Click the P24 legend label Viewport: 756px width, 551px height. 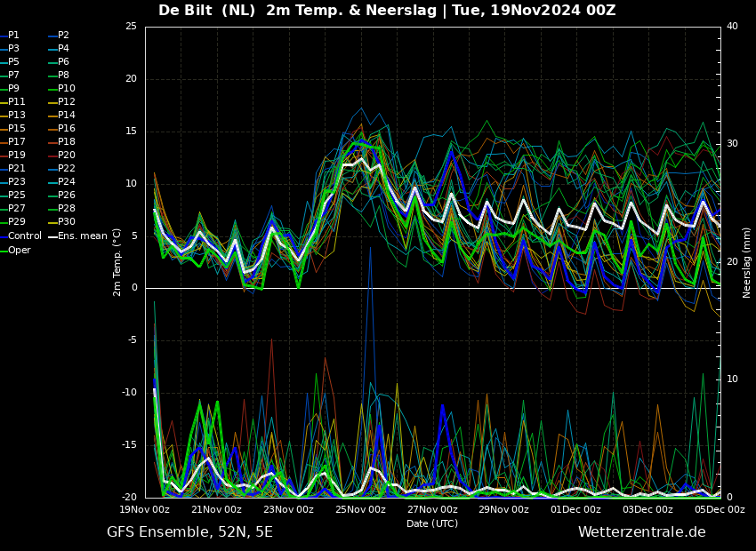[62, 181]
